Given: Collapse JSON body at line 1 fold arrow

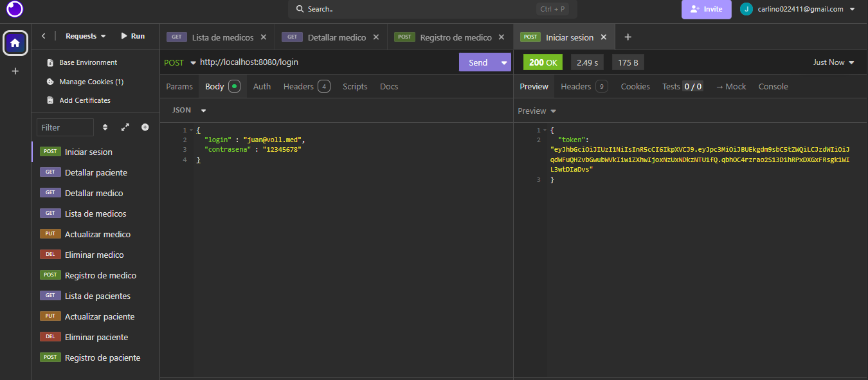Looking at the screenshot, I should (x=192, y=130).
